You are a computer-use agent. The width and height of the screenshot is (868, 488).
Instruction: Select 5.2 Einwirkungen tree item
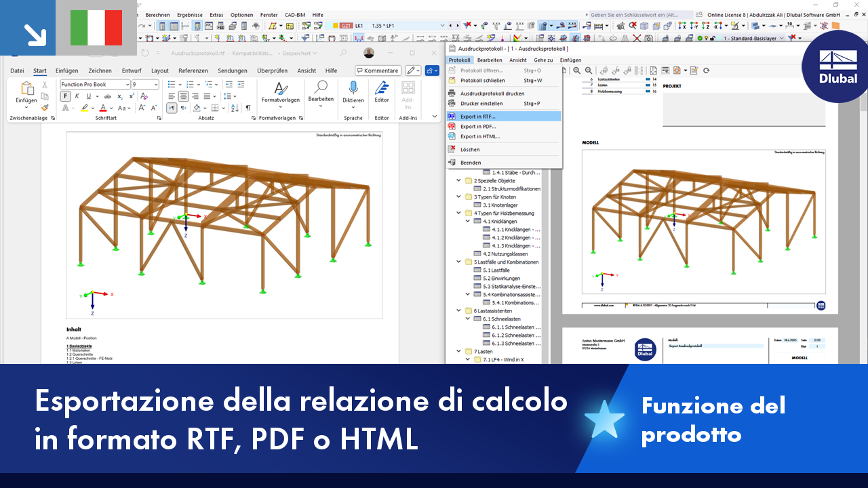point(500,279)
